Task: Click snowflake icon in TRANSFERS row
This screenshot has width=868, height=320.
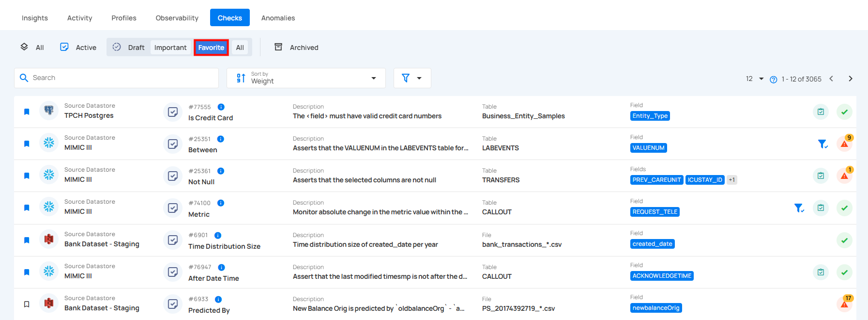Action: coord(49,175)
